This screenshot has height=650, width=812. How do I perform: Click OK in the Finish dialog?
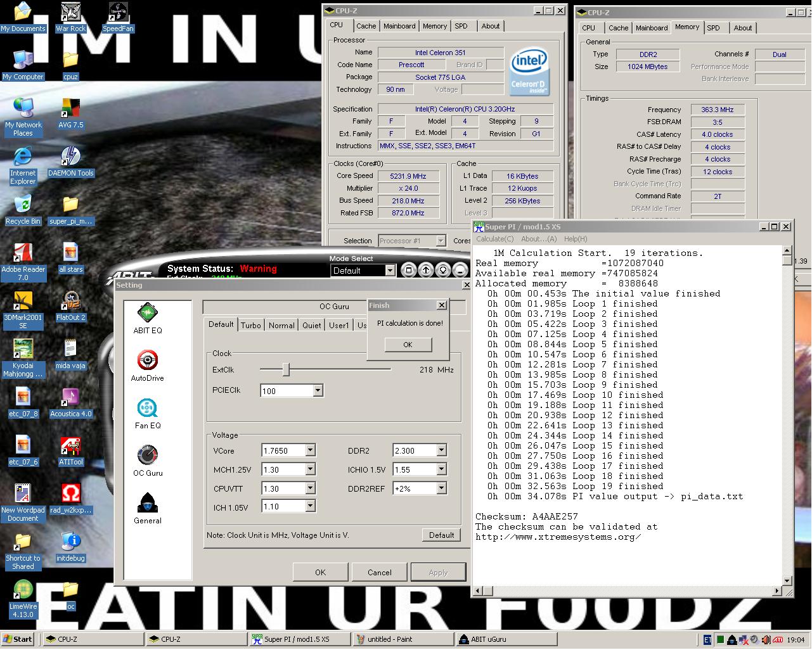408,345
